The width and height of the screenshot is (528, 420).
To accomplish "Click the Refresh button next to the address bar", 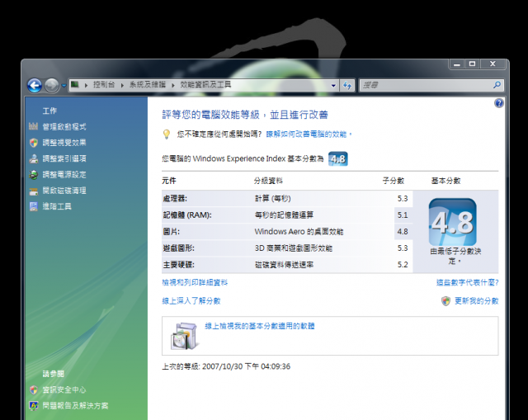I will point(347,86).
